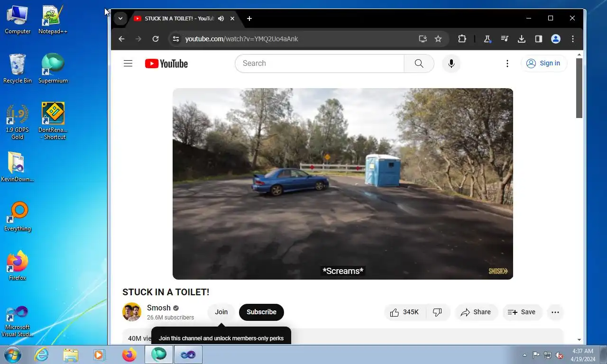Viewport: 607px width, 364px height.
Task: Open network status tray icon
Action: [x=548, y=355]
